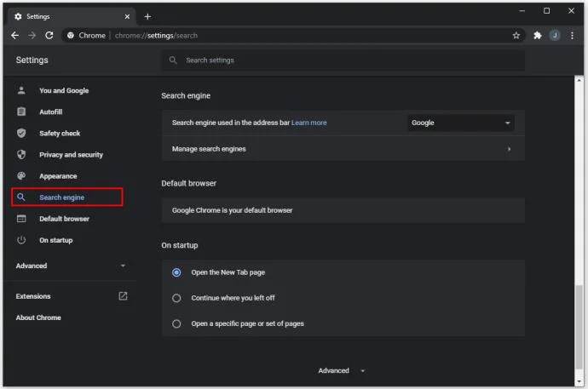Click the scrollbar up arrow
This screenshot has height=389, width=588.
(579, 80)
